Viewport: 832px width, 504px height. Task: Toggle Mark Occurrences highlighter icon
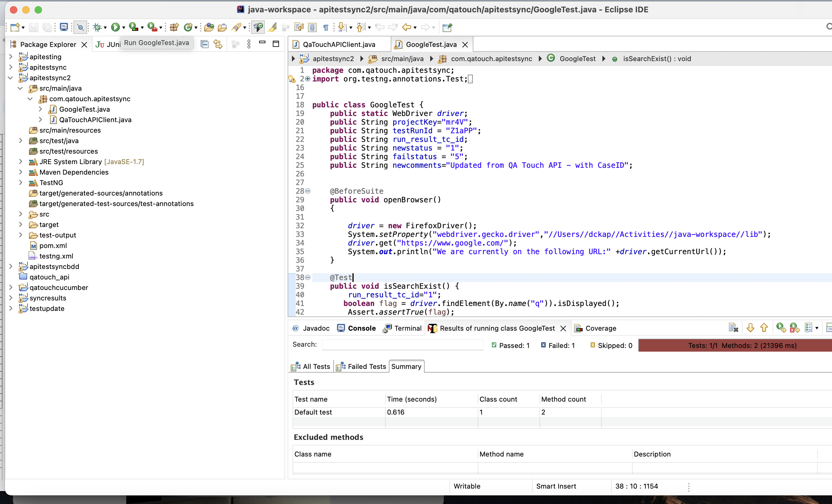tap(272, 27)
